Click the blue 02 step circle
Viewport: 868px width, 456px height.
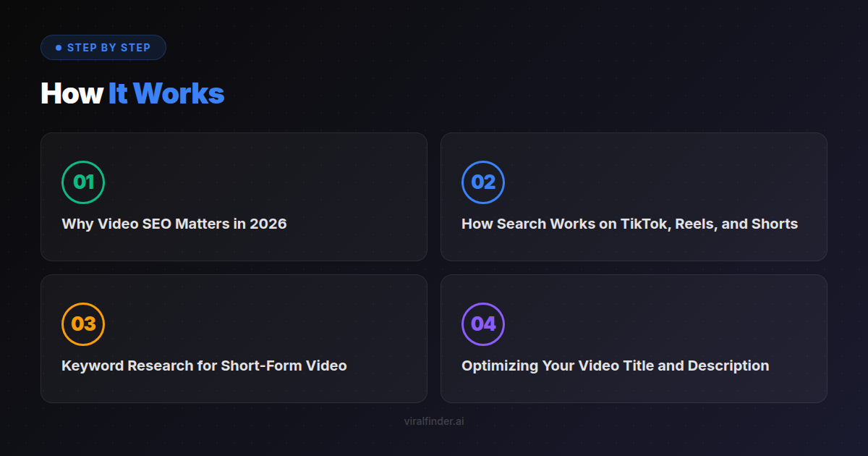click(x=483, y=182)
